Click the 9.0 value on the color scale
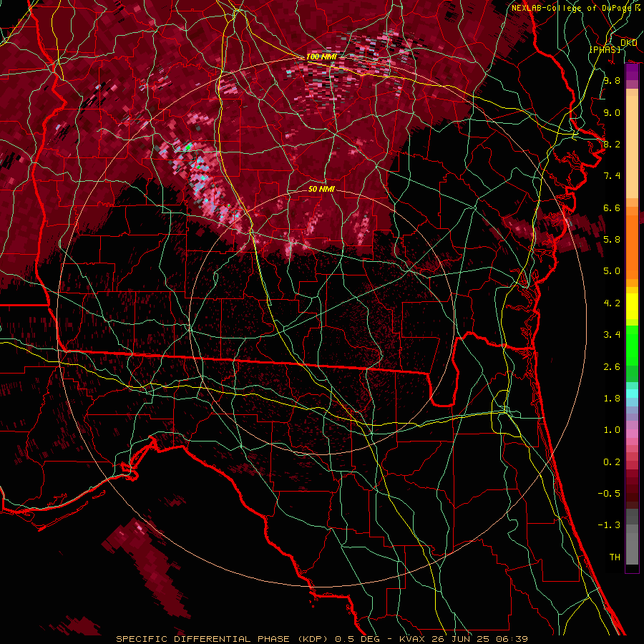This screenshot has height=644, width=644. [612, 112]
